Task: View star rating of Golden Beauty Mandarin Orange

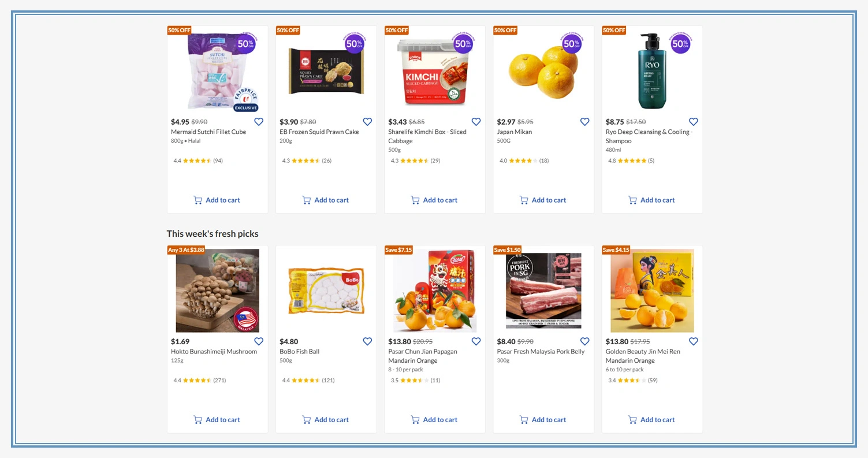Action: (x=631, y=381)
